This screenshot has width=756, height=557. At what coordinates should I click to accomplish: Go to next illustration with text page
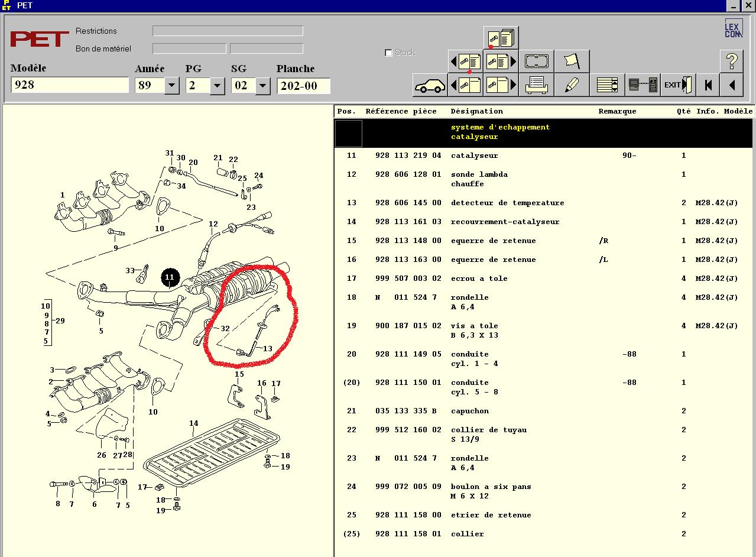501,61
